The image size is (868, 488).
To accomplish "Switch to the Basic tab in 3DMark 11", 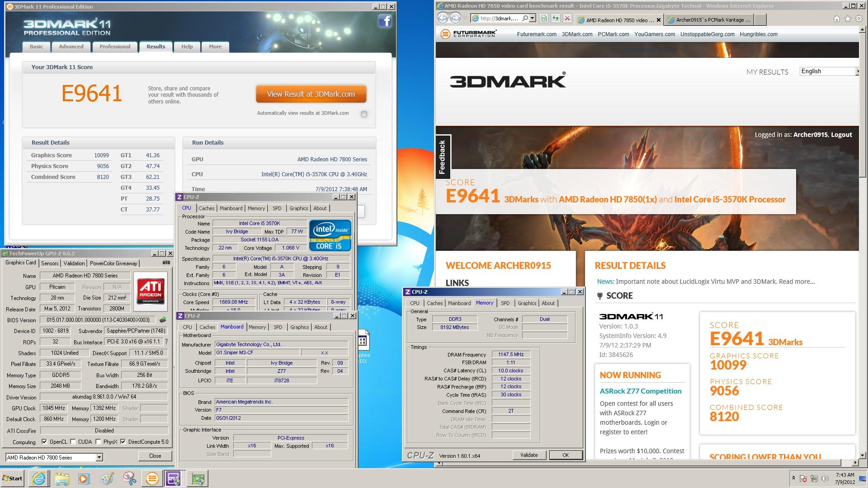I will pyautogui.click(x=37, y=47).
